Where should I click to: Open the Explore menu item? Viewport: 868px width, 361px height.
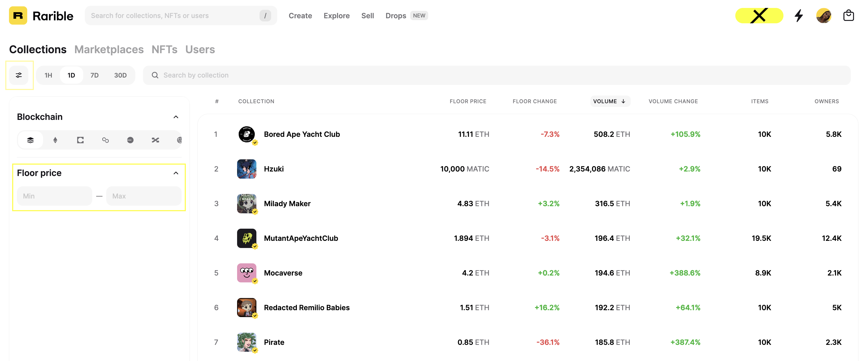tap(336, 16)
